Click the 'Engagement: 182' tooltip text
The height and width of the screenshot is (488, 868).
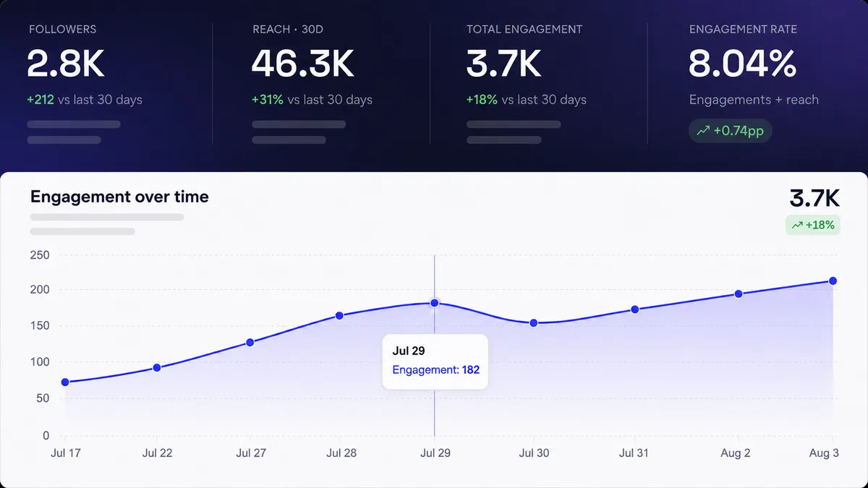pos(435,369)
